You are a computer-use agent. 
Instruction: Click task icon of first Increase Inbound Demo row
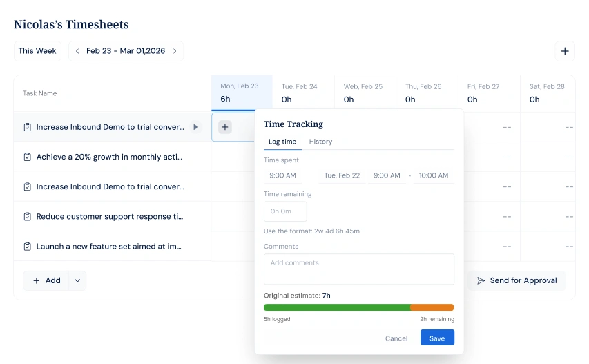click(28, 127)
